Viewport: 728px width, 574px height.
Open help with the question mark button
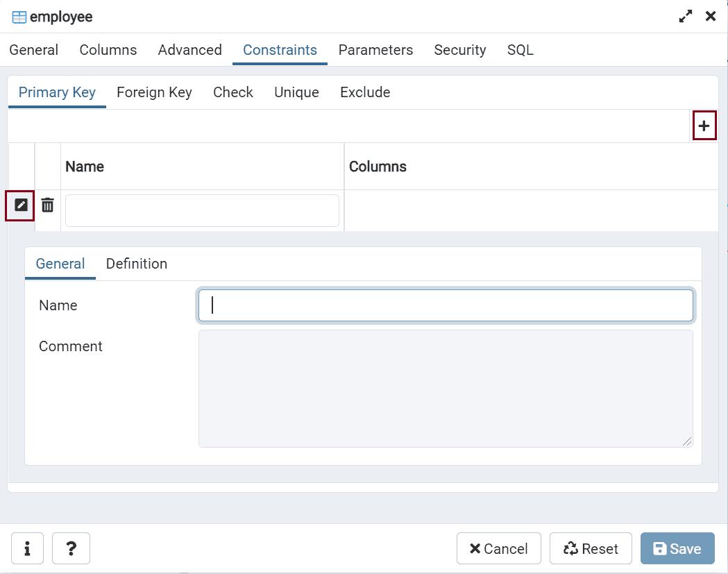click(71, 548)
